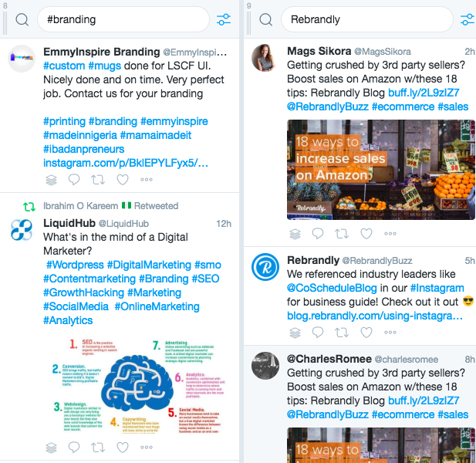The height and width of the screenshot is (463, 476).
Task: Reply to the LiquidHub tweet
Action: [x=74, y=448]
